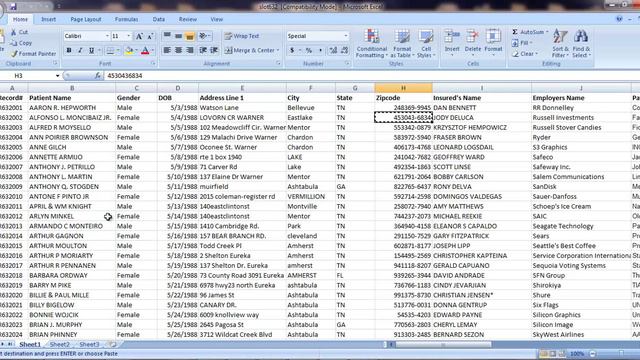Open the text orientation tool
640x360 pixels.
[204, 36]
